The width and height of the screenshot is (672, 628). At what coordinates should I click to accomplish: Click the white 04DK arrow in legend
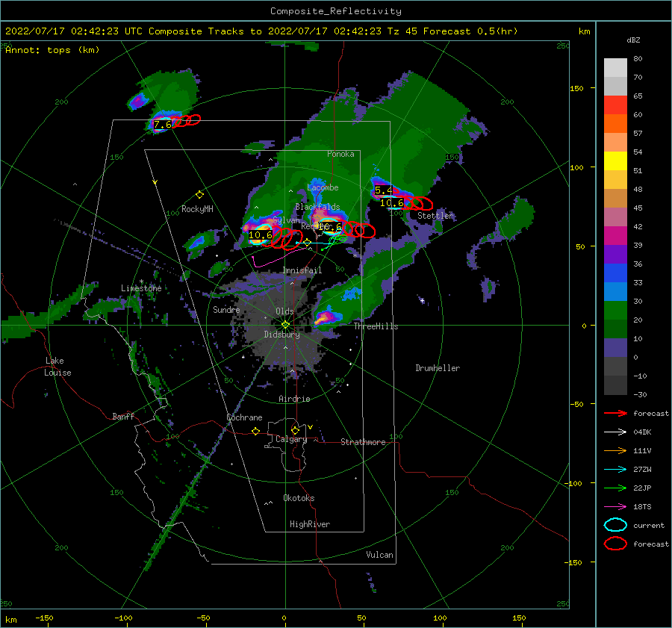(615, 432)
